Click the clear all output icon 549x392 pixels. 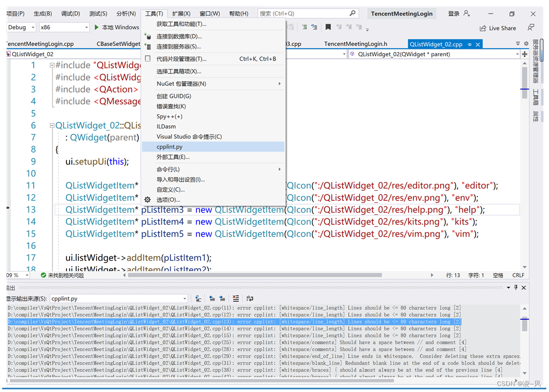[236, 298]
